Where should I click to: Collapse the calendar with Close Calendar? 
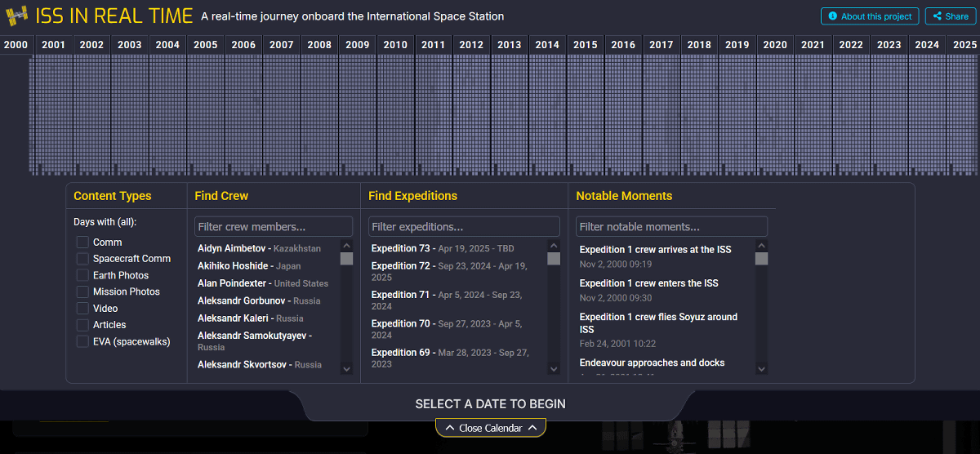click(490, 428)
